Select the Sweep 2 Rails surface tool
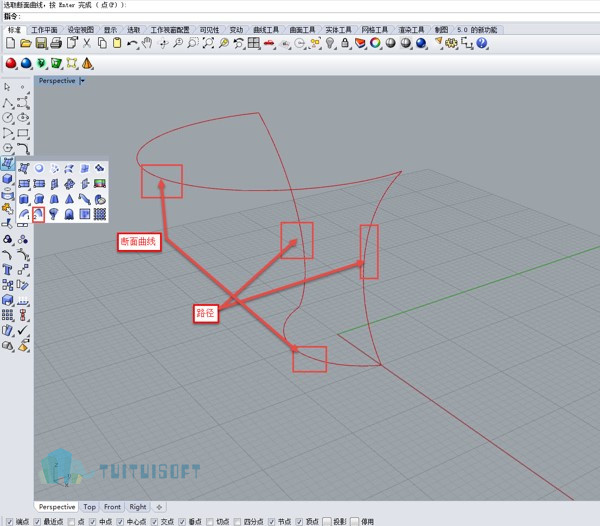The height and width of the screenshot is (526, 600). click(39, 214)
